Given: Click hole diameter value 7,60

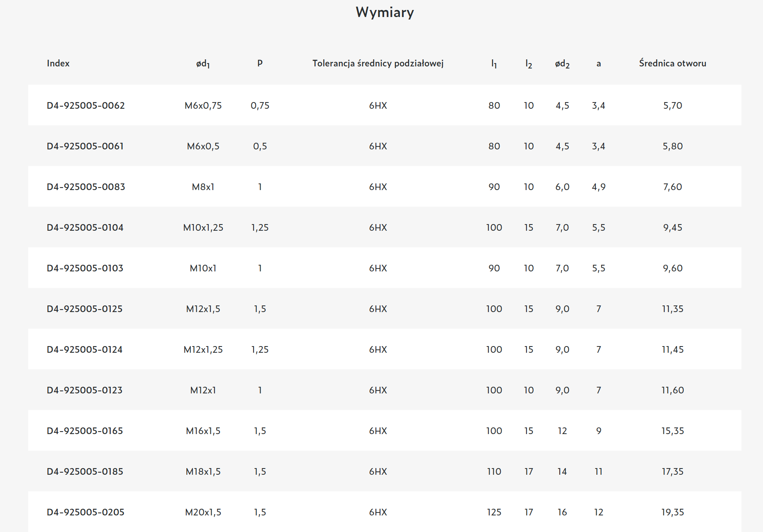Looking at the screenshot, I should point(672,187).
